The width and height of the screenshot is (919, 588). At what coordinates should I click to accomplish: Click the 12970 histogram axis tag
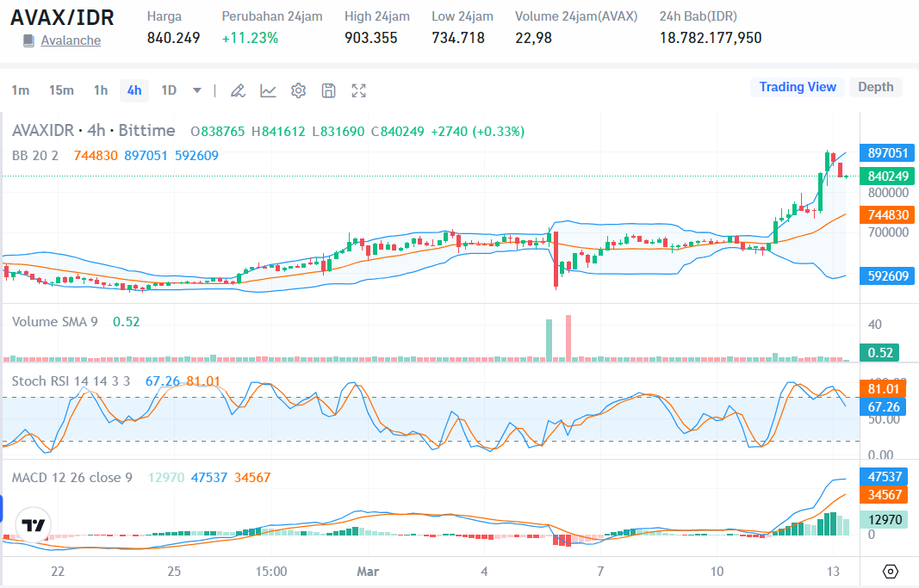[885, 519]
